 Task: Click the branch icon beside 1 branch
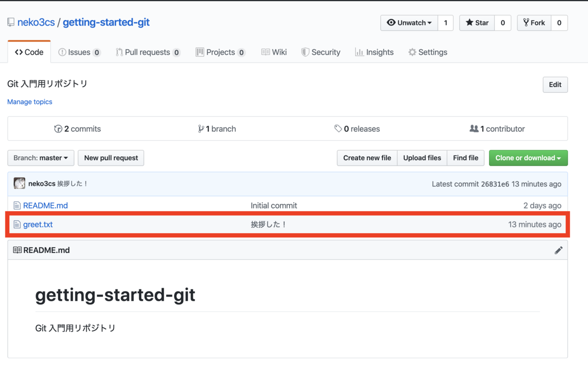coord(201,129)
